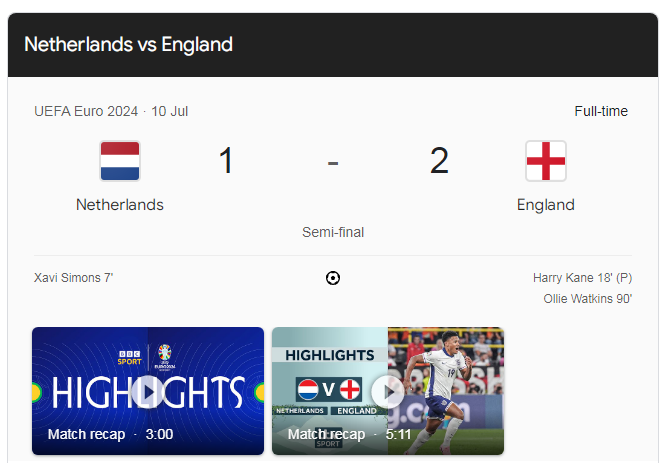The image size is (665, 463).
Task: Click the BBC Sport logo on thumbnail
Action: [x=129, y=354]
